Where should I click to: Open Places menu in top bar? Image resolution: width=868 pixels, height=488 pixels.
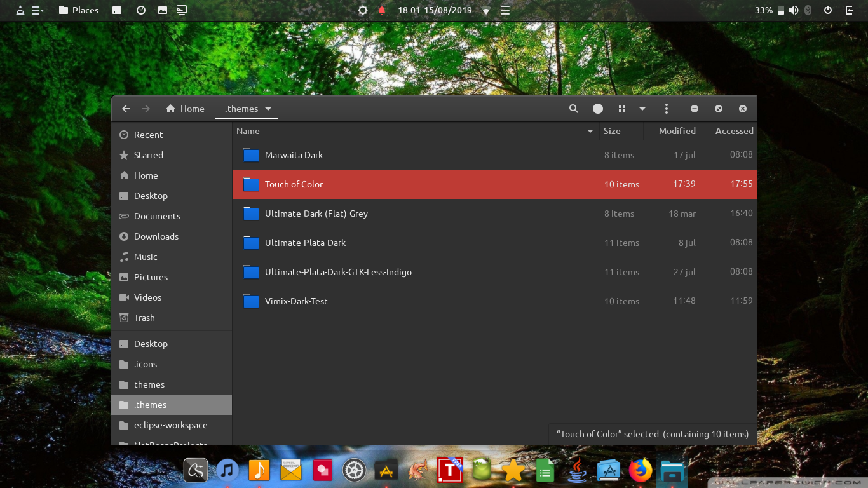click(79, 10)
